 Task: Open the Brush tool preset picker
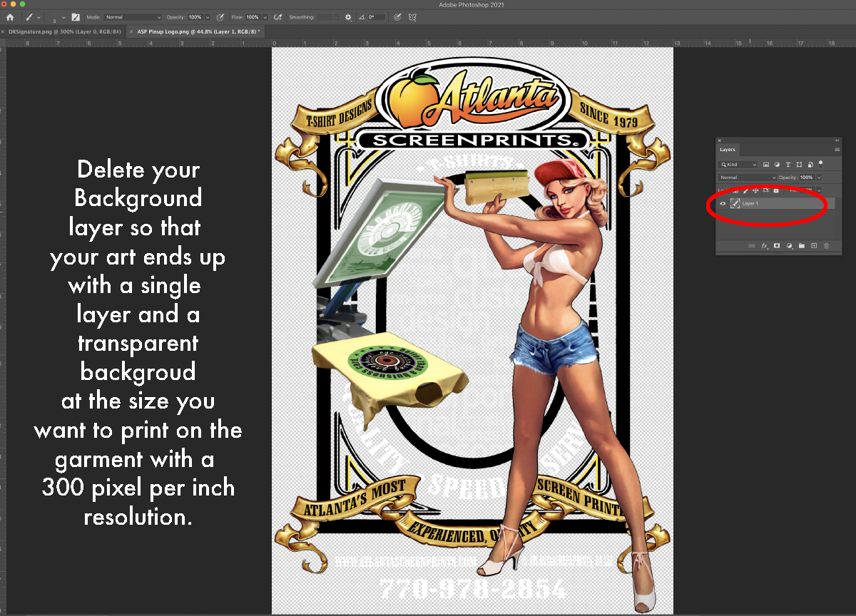[x=32, y=17]
